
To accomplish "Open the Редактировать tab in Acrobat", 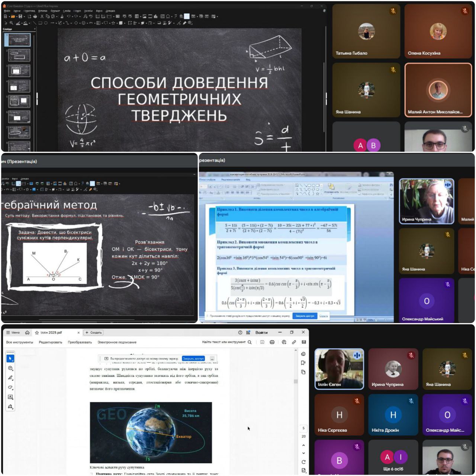I will coord(50,342).
